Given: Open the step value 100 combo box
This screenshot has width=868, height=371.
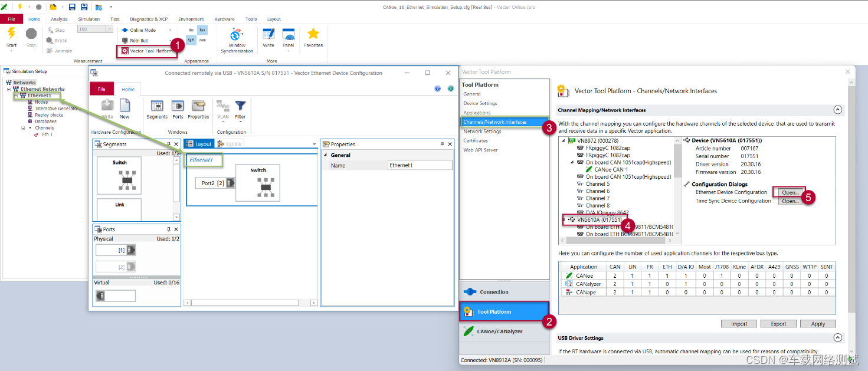Looking at the screenshot, I should coord(95,29).
